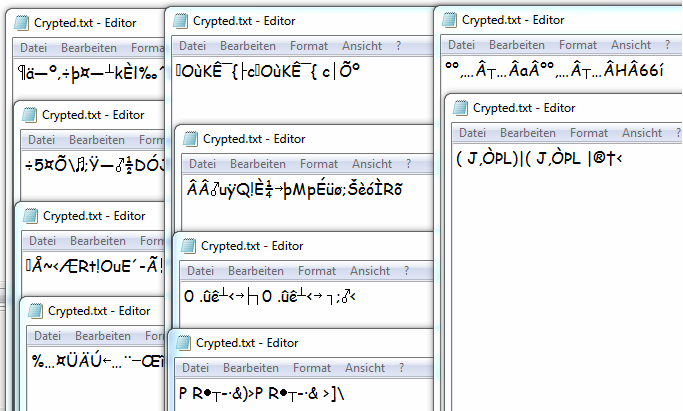Click Notepad icon of window containing "( J,ÒPL"

pyautogui.click(x=462, y=108)
